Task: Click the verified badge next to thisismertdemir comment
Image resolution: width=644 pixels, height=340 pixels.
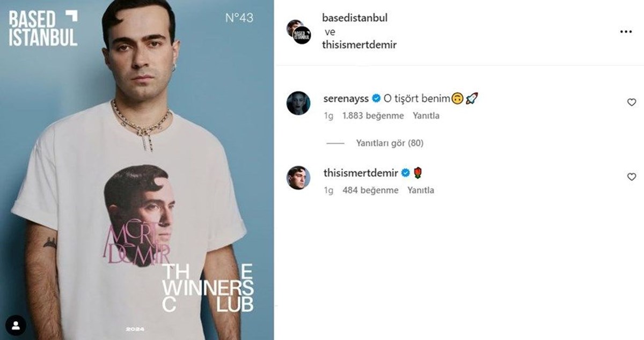Action: (406, 173)
